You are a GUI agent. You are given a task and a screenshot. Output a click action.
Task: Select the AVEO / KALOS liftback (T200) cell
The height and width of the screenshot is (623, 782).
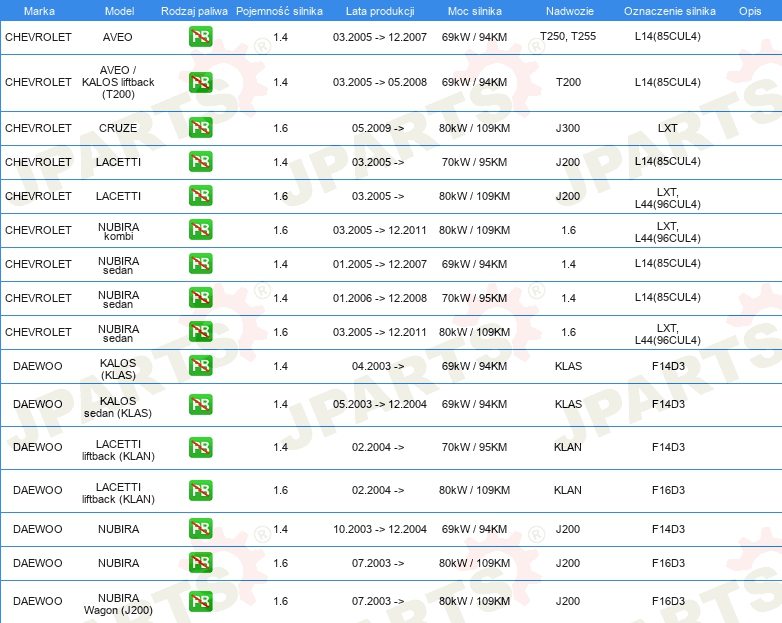[x=118, y=82]
